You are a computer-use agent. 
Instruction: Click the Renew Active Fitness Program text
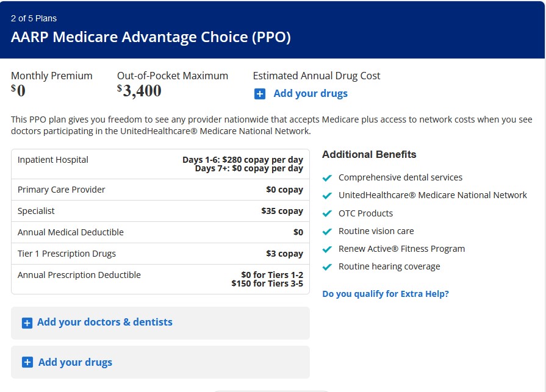click(401, 249)
